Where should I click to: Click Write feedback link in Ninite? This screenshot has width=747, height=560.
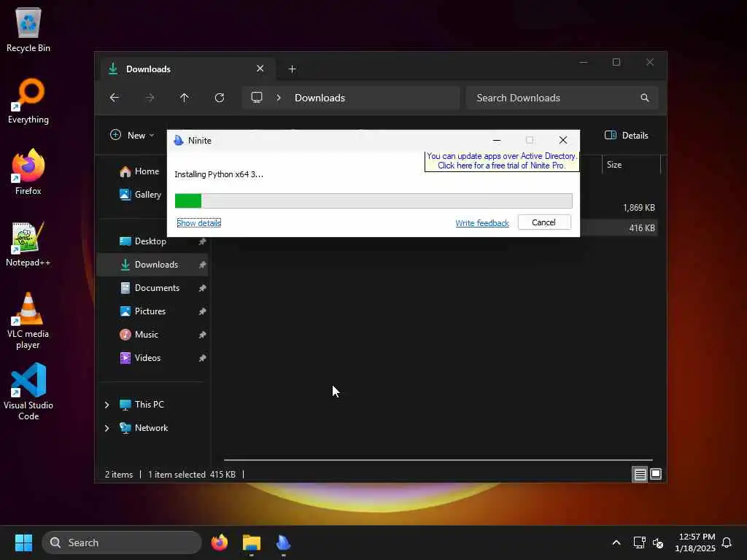point(482,223)
